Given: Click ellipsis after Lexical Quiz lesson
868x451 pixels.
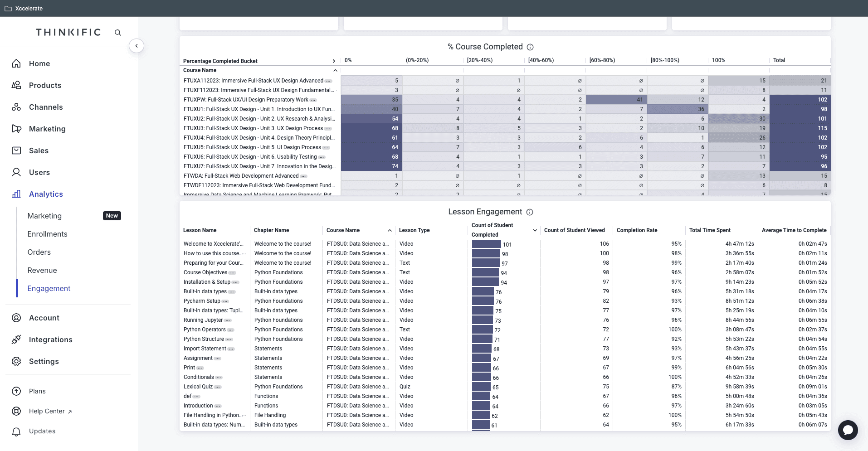Looking at the screenshot, I should (x=218, y=387).
